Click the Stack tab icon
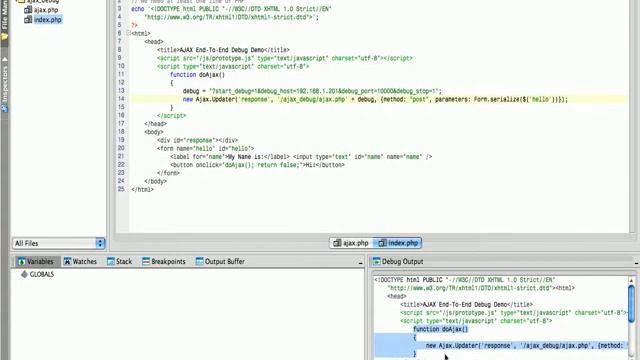The height and width of the screenshot is (360, 640). tap(111, 261)
